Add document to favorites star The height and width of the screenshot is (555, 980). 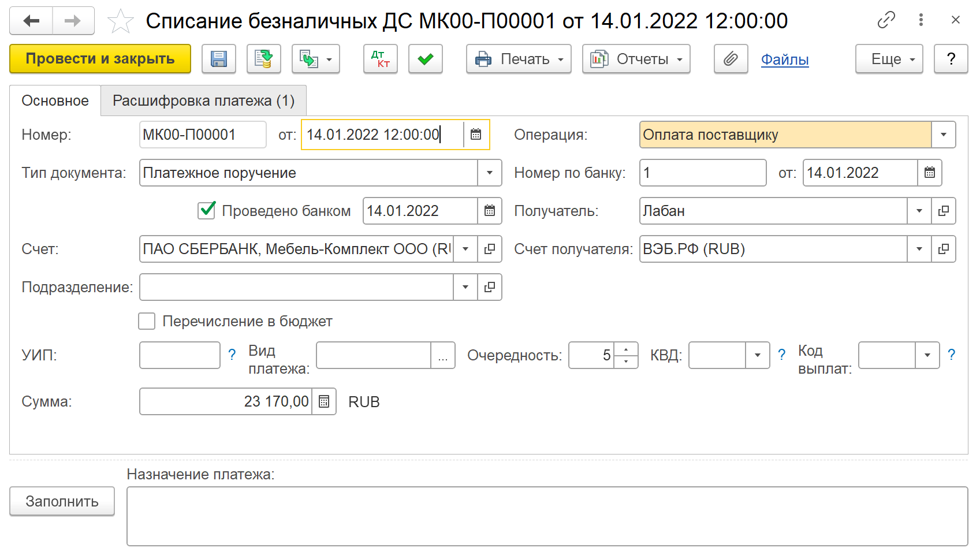tap(121, 21)
